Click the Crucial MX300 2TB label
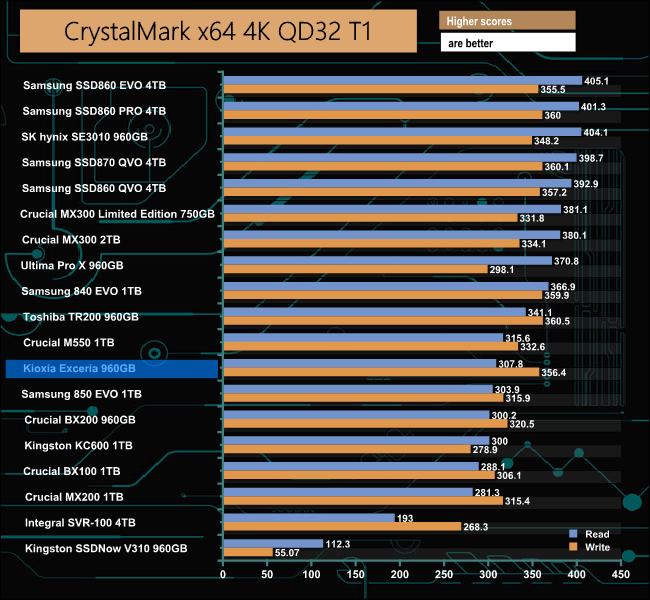Screen dimensions: 650x600 point(71,240)
